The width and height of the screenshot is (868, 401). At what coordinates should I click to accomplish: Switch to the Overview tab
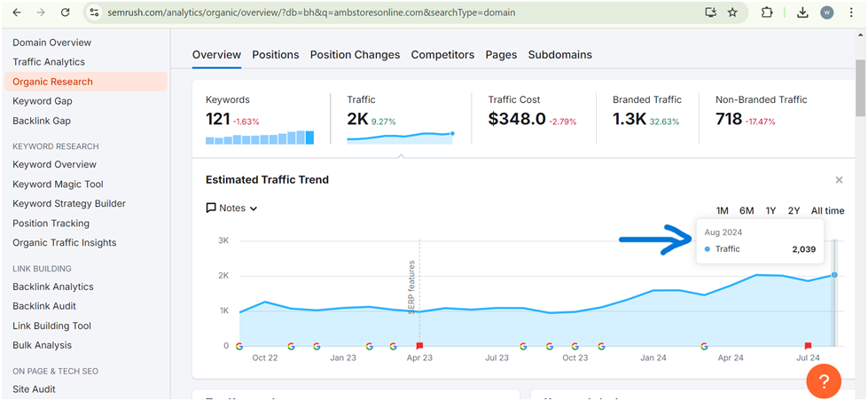coord(216,55)
